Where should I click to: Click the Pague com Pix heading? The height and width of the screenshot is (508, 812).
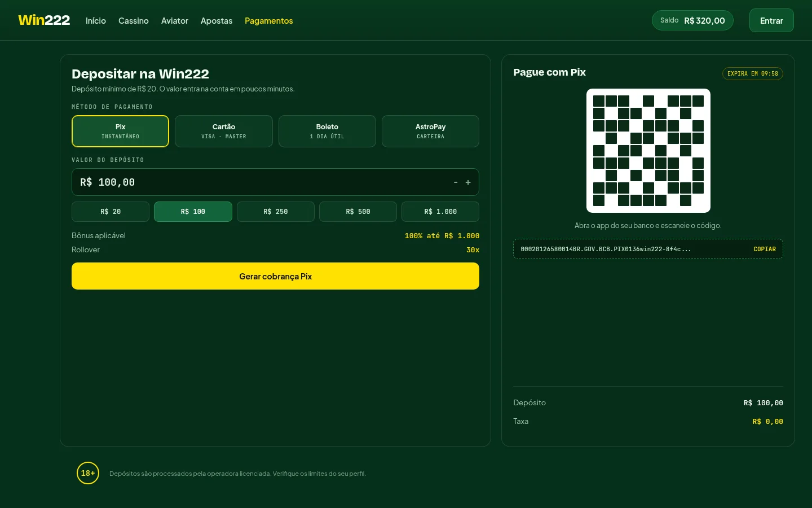pos(550,72)
